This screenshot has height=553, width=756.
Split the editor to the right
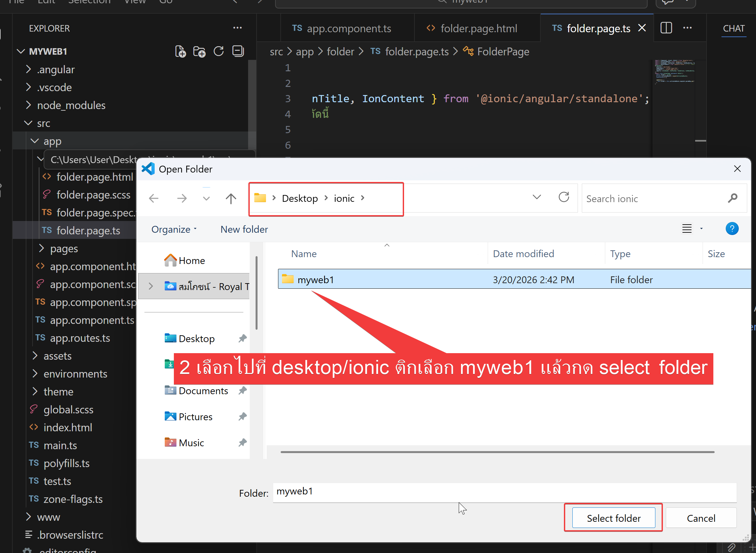click(666, 28)
